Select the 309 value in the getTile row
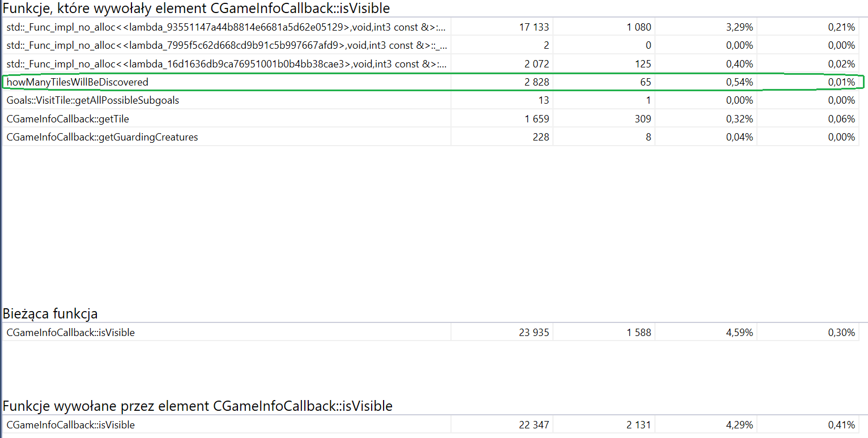The width and height of the screenshot is (868, 438). tap(643, 119)
